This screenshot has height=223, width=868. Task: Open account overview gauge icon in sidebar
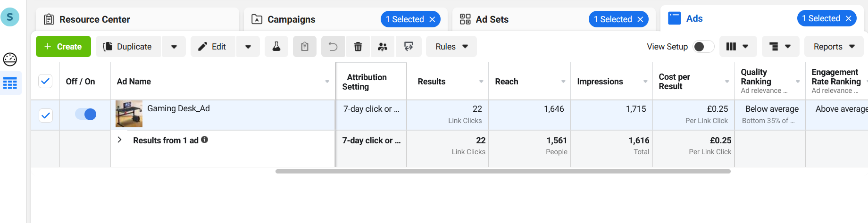[10, 59]
